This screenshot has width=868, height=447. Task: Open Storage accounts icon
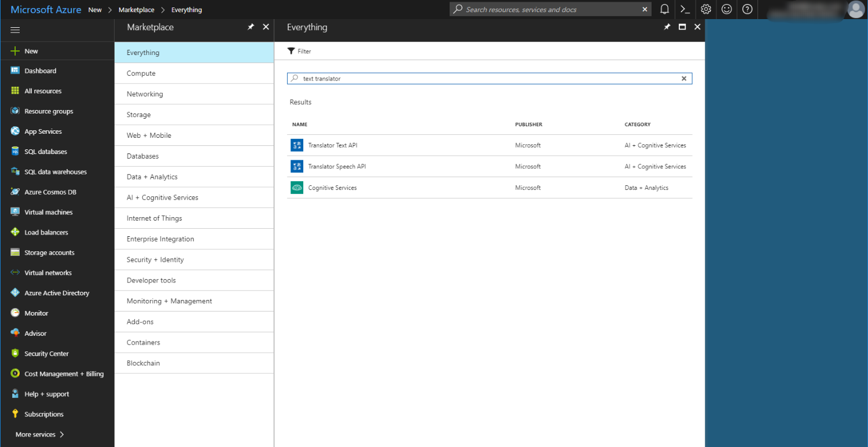pos(15,252)
